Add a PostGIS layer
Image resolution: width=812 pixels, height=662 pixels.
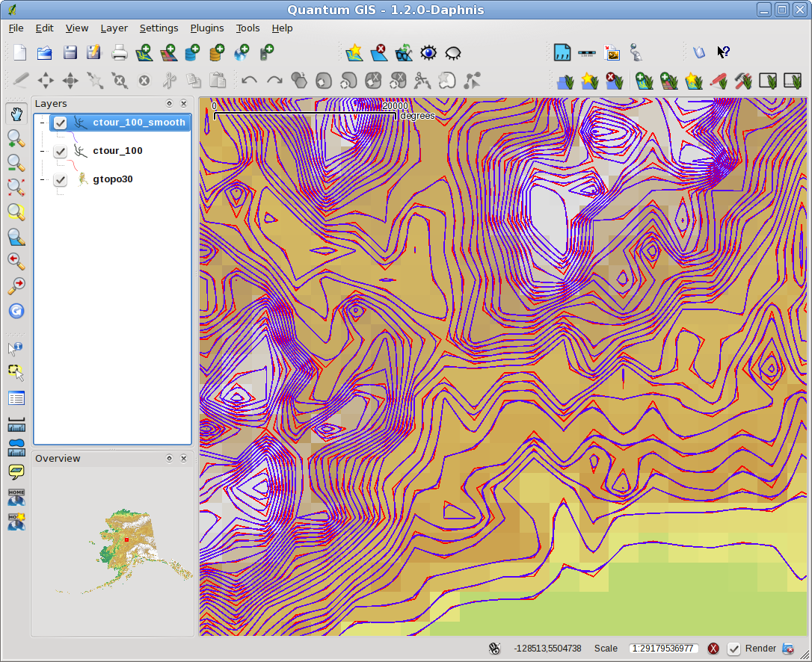point(193,53)
